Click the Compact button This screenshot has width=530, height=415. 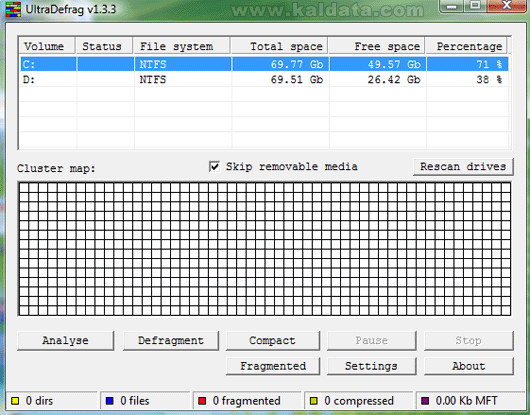[x=272, y=340]
